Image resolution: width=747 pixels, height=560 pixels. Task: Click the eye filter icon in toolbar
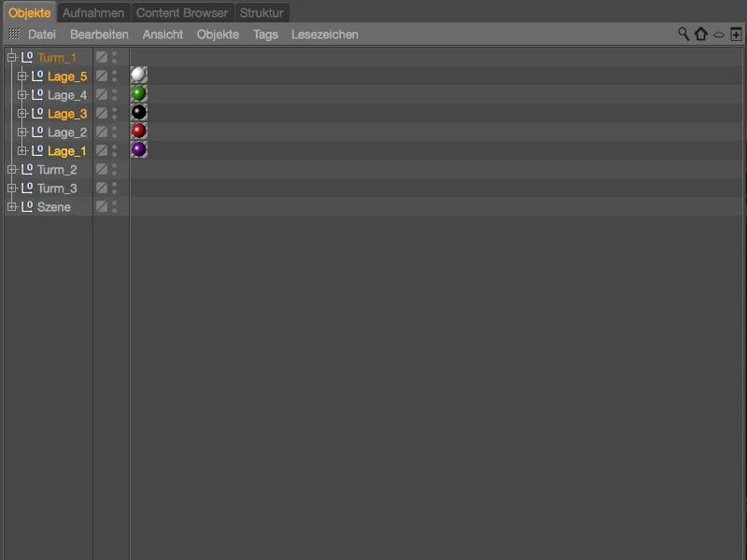[719, 35]
